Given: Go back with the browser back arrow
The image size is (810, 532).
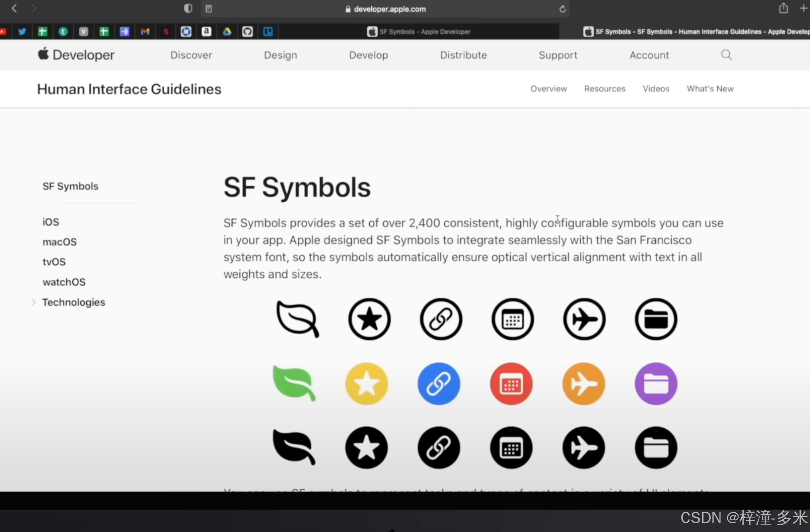Looking at the screenshot, I should [x=14, y=8].
